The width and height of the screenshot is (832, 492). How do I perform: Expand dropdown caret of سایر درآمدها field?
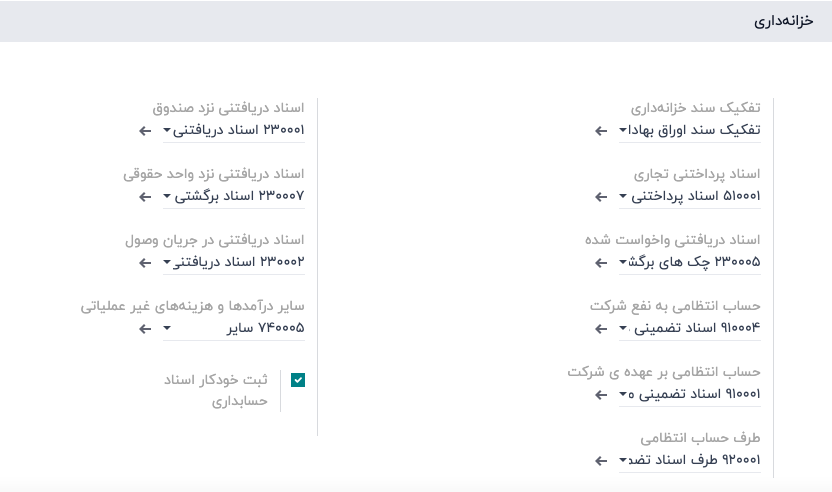pos(167,328)
